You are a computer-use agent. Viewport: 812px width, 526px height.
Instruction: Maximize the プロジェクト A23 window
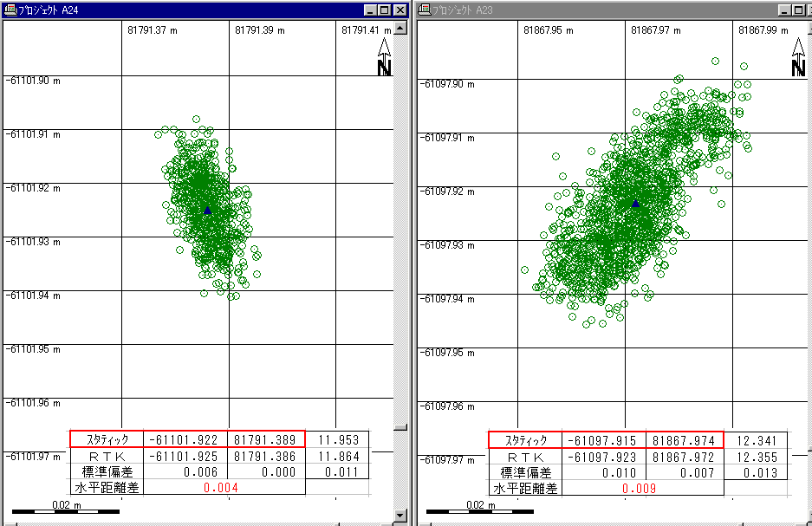click(798, 10)
